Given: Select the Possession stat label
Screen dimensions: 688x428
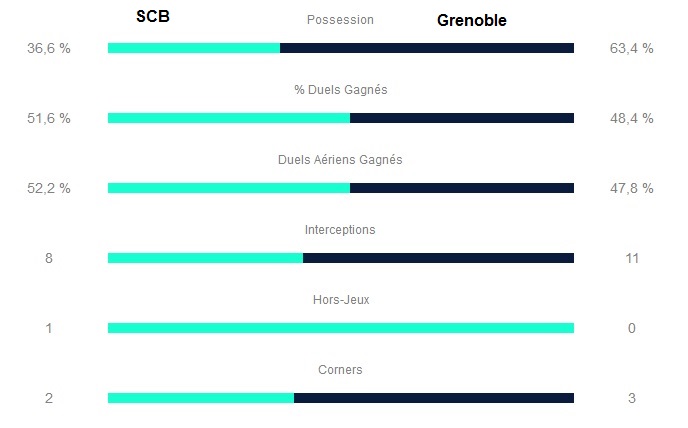Looking at the screenshot, I should (340, 20).
